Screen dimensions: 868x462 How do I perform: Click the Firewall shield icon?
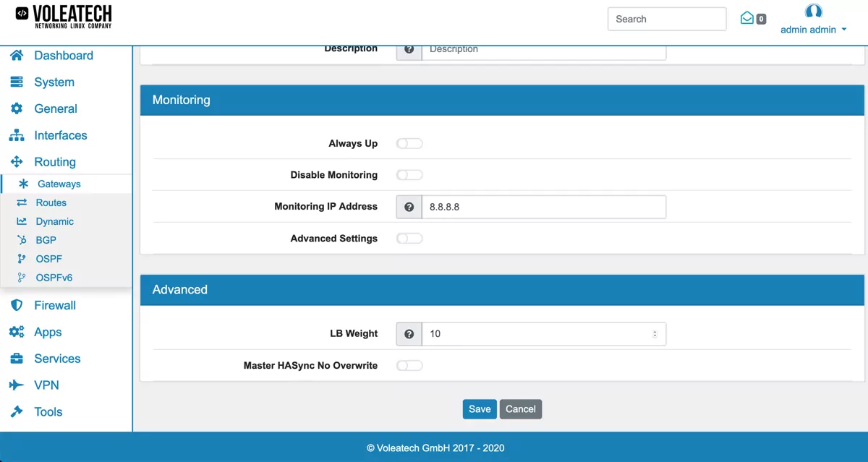16,305
